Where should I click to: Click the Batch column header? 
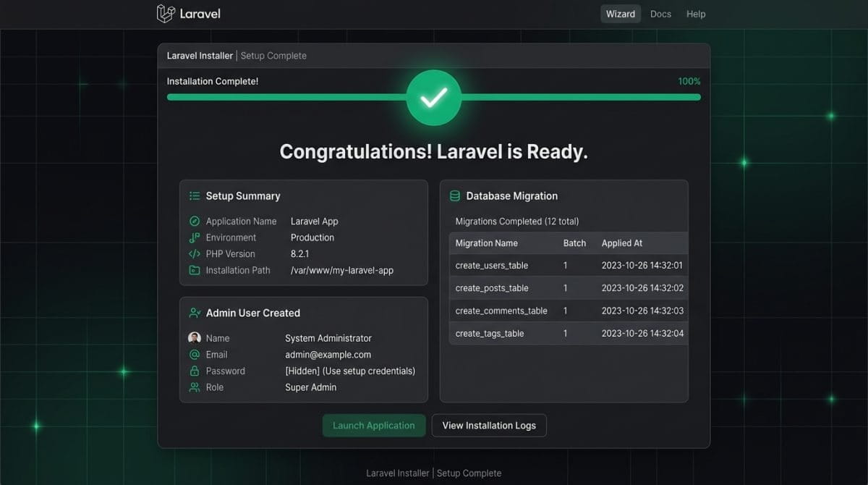(574, 243)
